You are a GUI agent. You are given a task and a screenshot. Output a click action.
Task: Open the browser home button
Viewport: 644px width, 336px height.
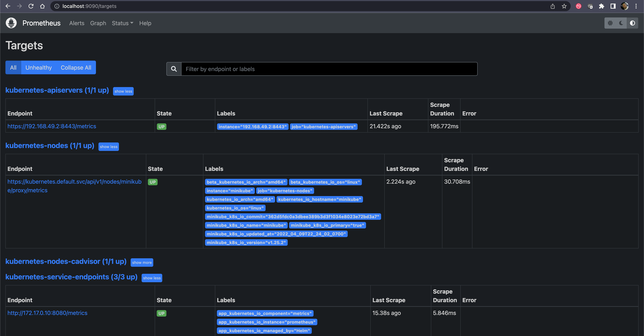[x=43, y=6]
